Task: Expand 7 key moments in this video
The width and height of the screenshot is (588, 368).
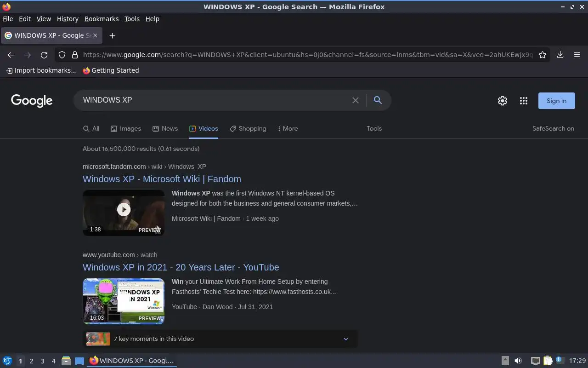Action: pos(220,339)
